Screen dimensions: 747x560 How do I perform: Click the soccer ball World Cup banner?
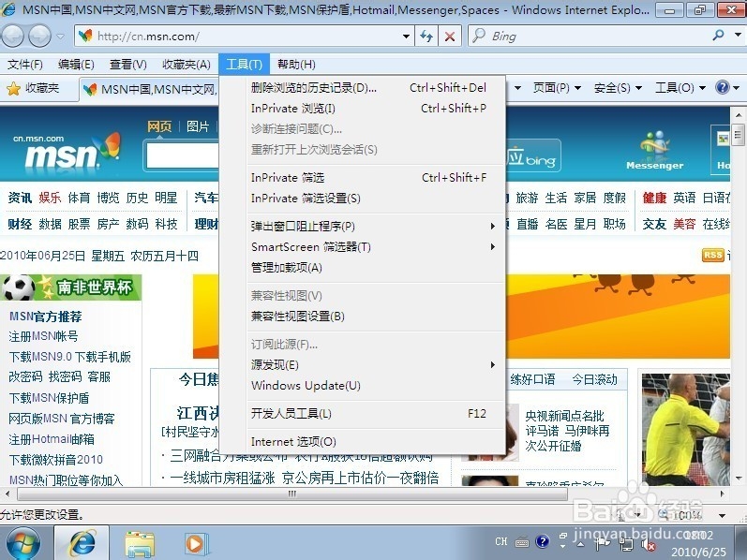[x=70, y=287]
